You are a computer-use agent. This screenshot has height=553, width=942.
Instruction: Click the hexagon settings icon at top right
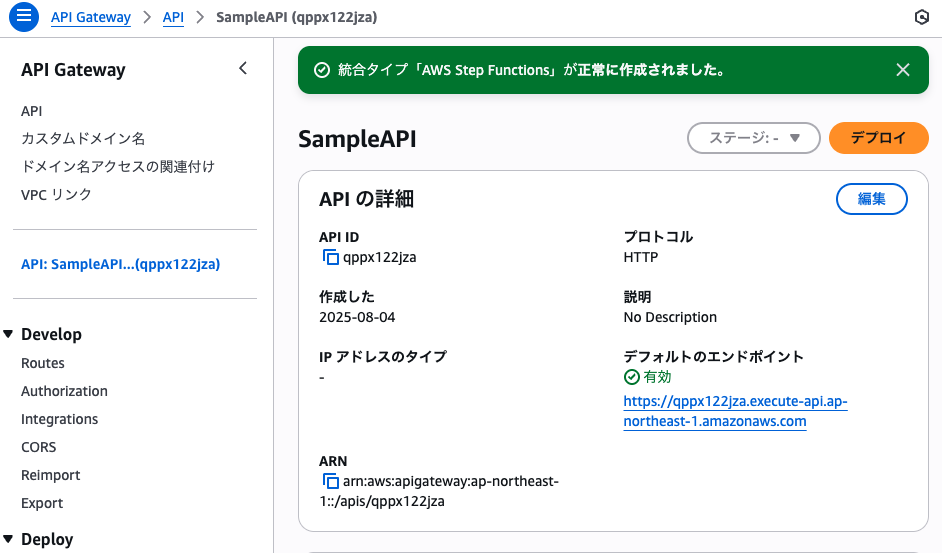[x=922, y=17]
